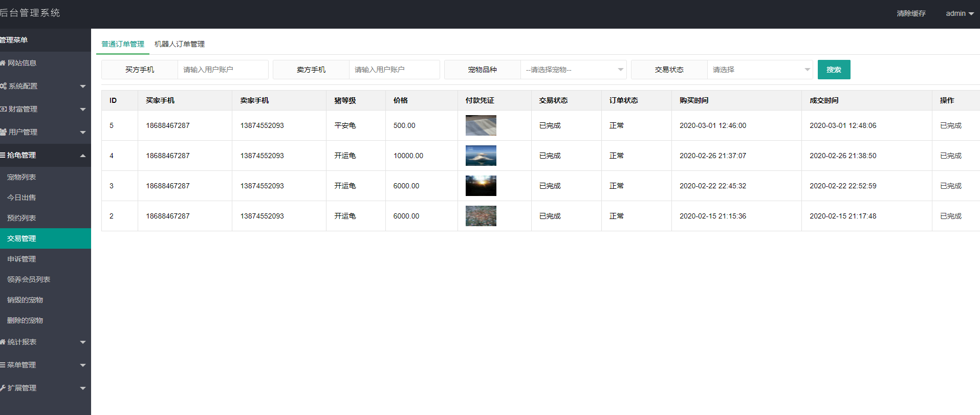Viewport: 980px width, 415px height.
Task: Expand the 统计报表 sidebar menu
Action: 43,342
